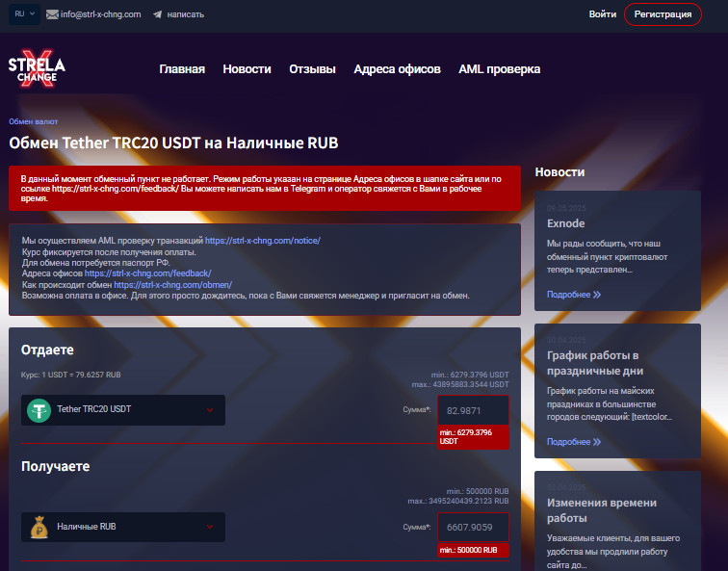Click the cash RUB money bag icon
This screenshot has height=571, width=728.
39,528
